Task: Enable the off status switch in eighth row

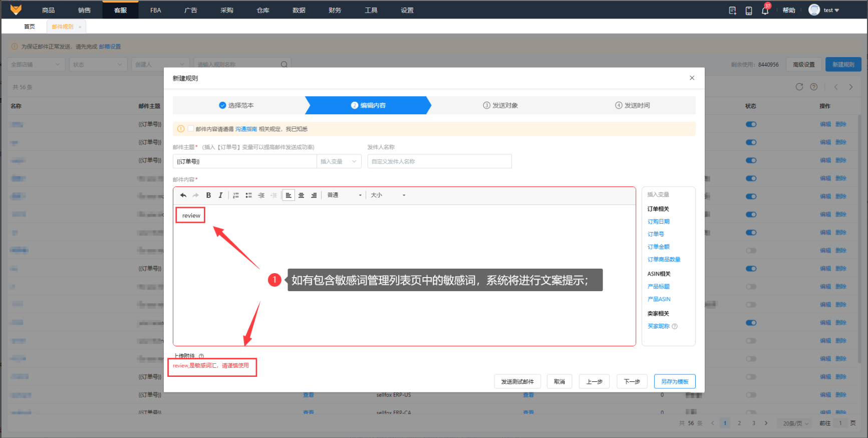Action: click(751, 251)
